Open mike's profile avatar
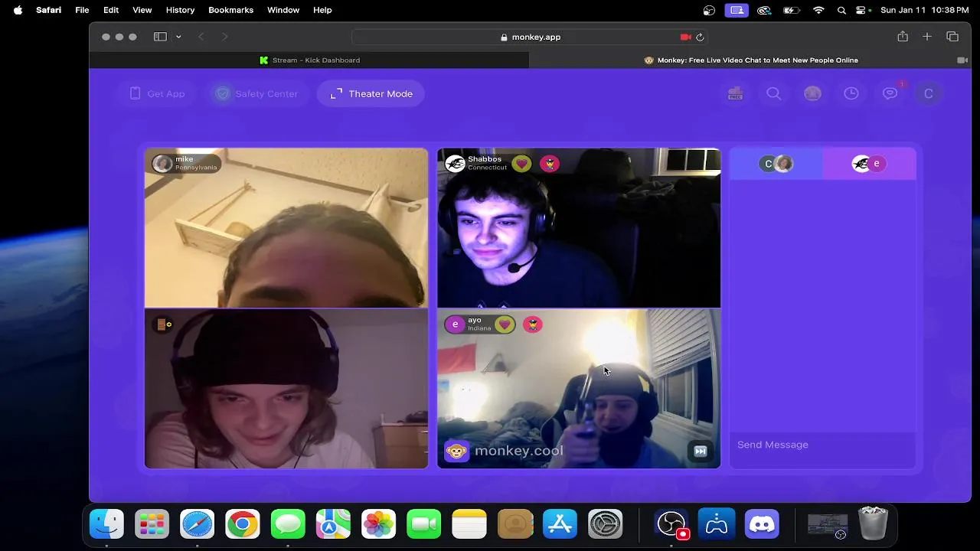 [x=162, y=164]
